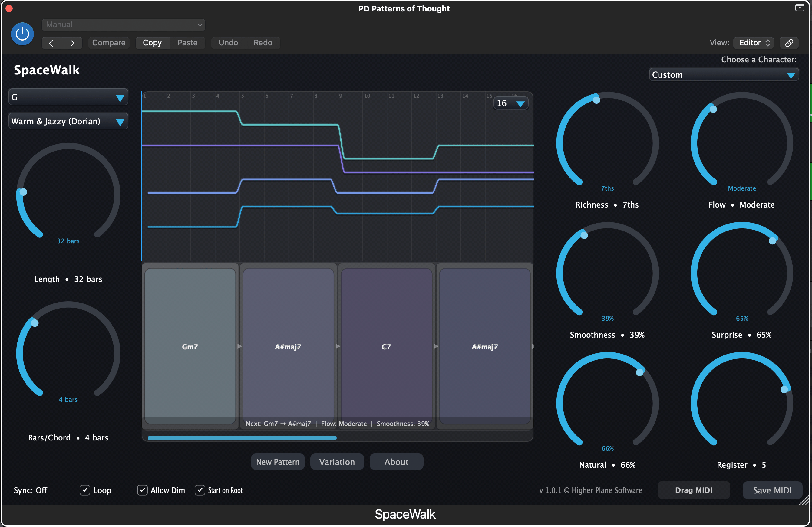This screenshot has width=812, height=527.
Task: Click the sidechain link icon
Action: [789, 43]
